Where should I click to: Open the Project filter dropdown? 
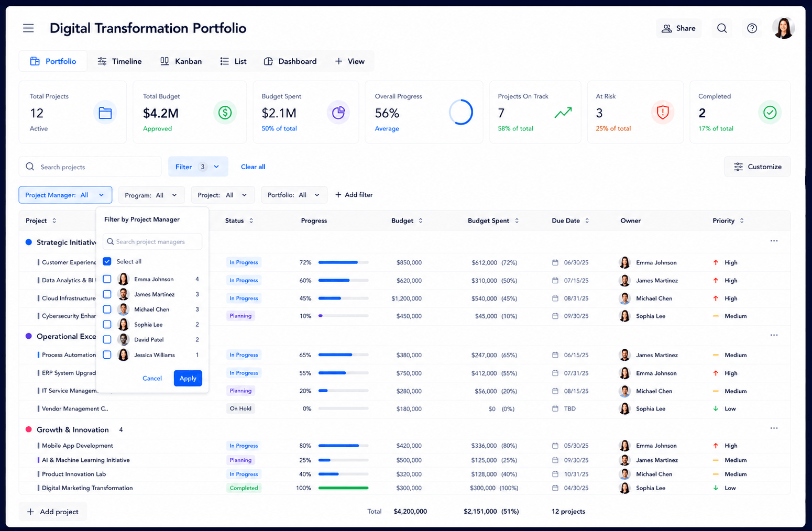(x=223, y=195)
